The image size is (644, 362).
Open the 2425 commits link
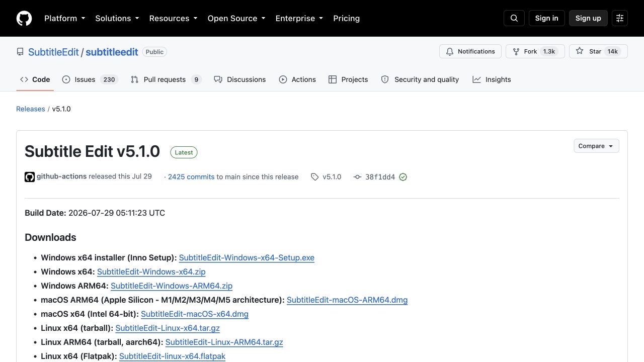tap(191, 177)
